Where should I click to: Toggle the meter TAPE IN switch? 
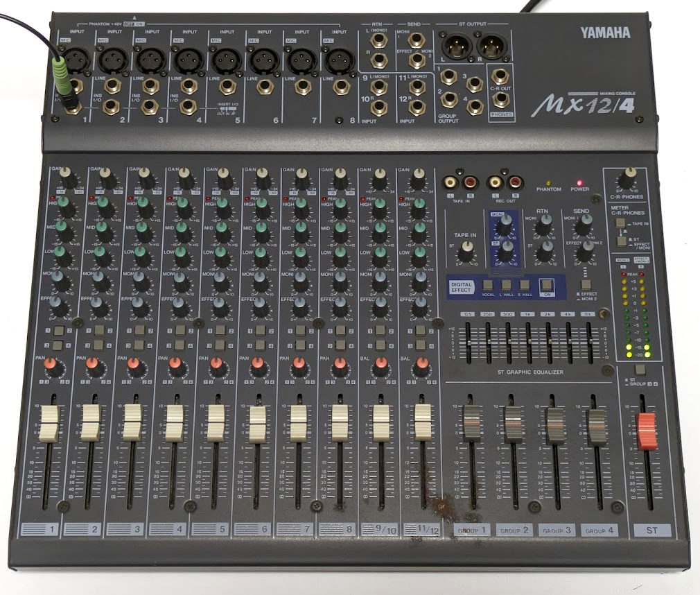(x=620, y=223)
